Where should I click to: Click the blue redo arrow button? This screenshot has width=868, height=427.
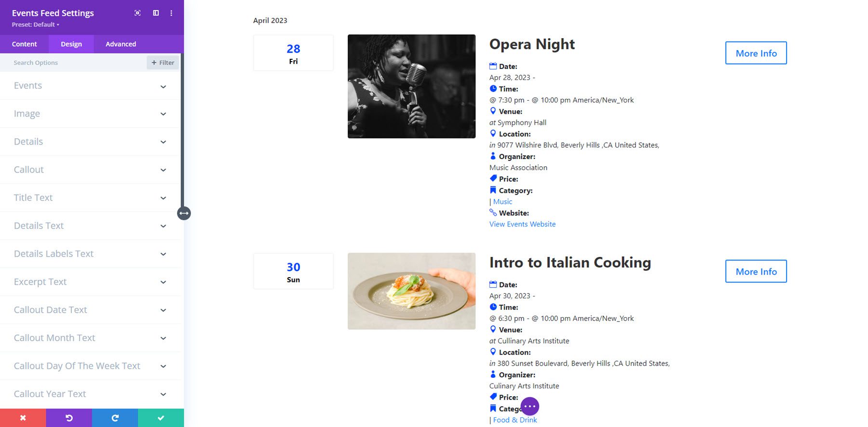tap(115, 418)
